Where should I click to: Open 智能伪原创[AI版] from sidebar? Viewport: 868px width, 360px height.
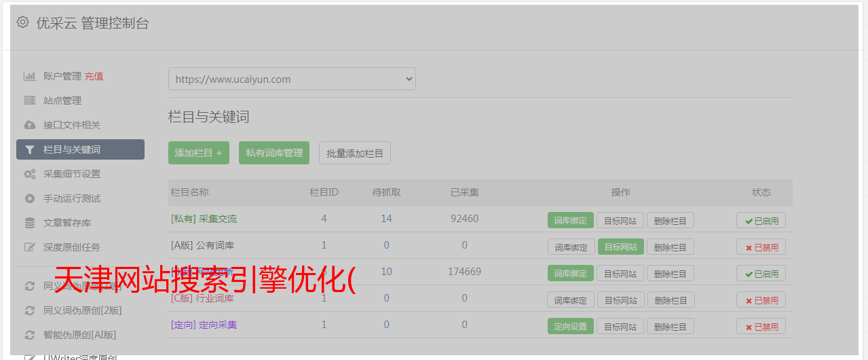click(x=80, y=335)
